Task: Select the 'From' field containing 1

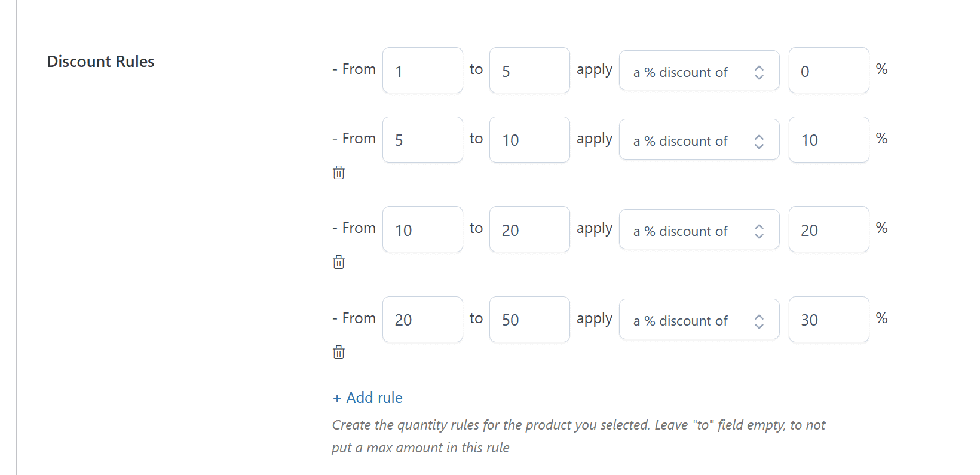Action: (x=422, y=70)
